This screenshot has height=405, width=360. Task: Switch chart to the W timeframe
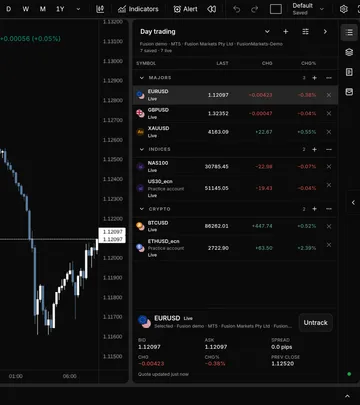click(26, 9)
